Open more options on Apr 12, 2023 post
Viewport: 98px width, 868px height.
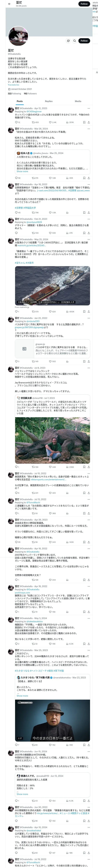[x=89, y=108]
